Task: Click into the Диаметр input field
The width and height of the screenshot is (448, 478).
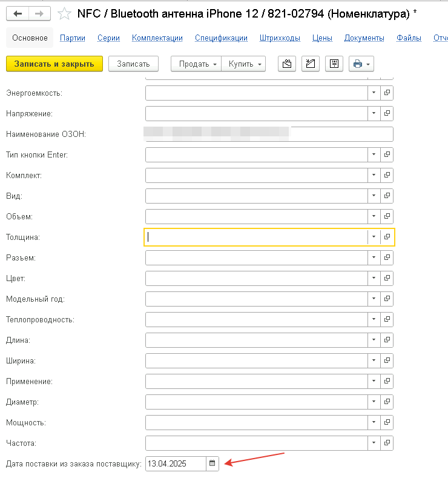Action: click(x=257, y=402)
